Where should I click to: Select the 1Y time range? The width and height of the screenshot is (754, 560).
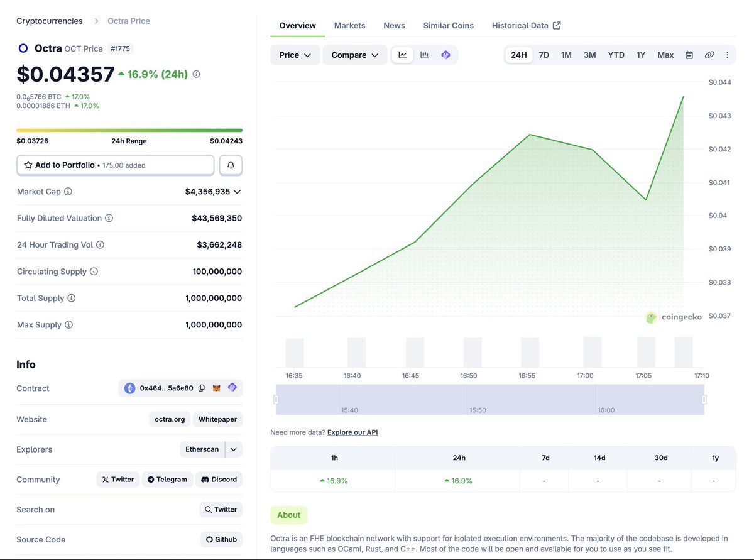[641, 55]
